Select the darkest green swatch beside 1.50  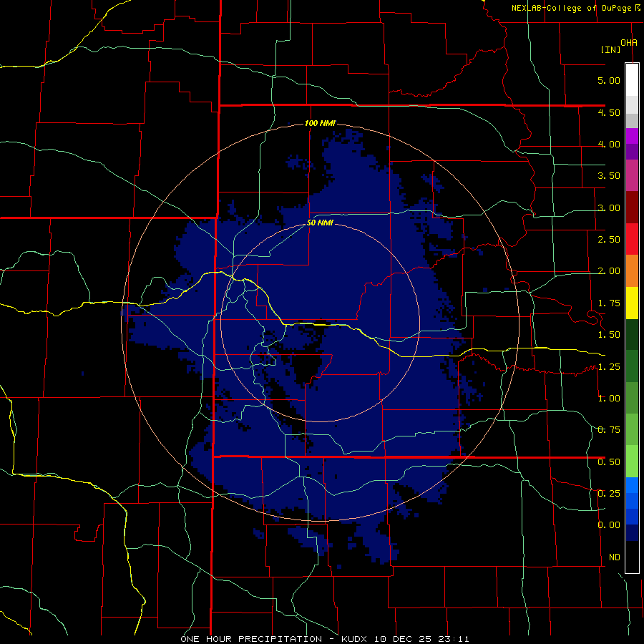632,334
